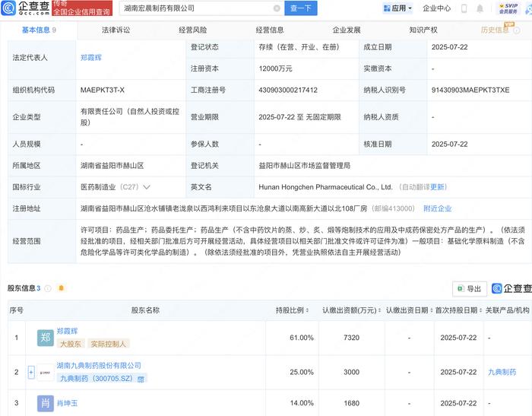Select taxpayer ID 91430903MAEPKT3TXE
The height and width of the screenshot is (416, 532).
click(470, 90)
